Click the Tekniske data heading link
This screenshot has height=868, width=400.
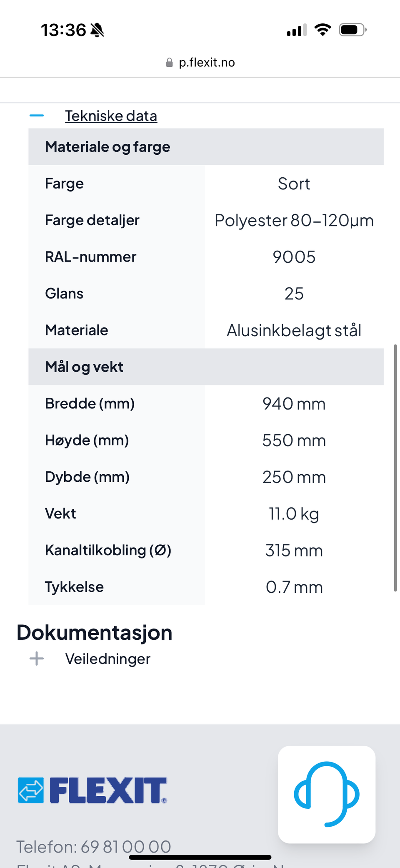click(111, 116)
